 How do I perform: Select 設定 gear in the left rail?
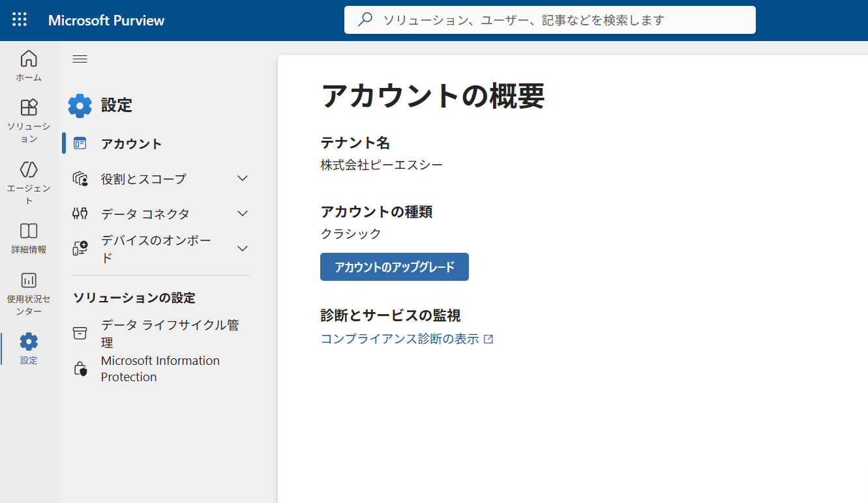point(29,349)
